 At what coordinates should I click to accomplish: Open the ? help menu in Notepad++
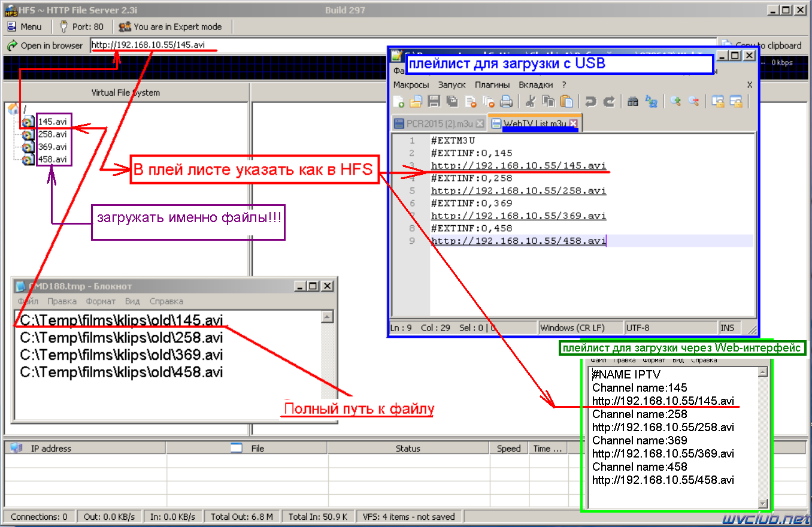click(x=564, y=85)
